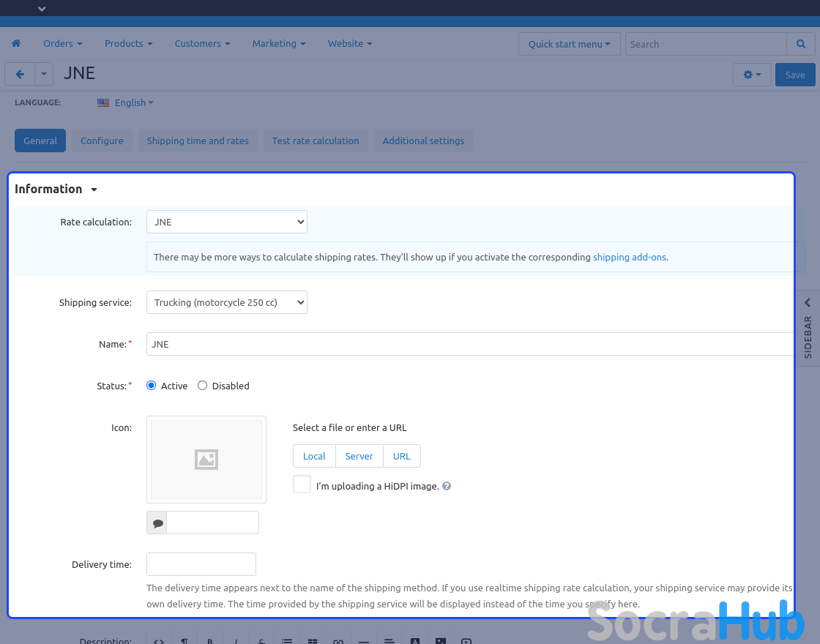This screenshot has width=820, height=644.
Task: Click the back arrow button
Action: (x=20, y=75)
